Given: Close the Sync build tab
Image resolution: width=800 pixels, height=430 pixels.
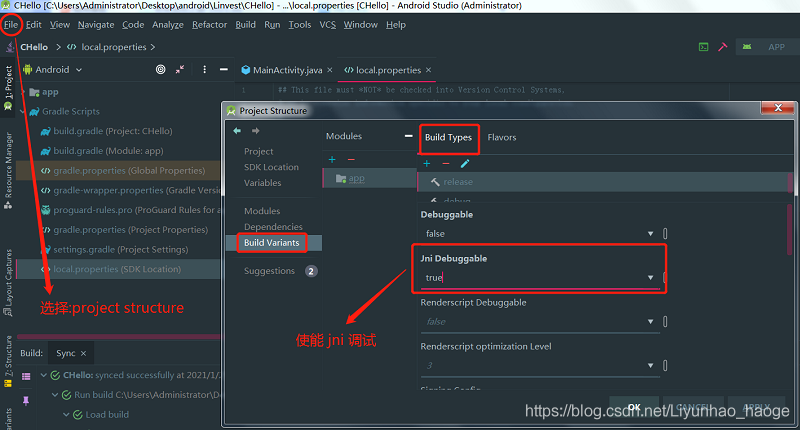Looking at the screenshot, I should pyautogui.click(x=84, y=353).
